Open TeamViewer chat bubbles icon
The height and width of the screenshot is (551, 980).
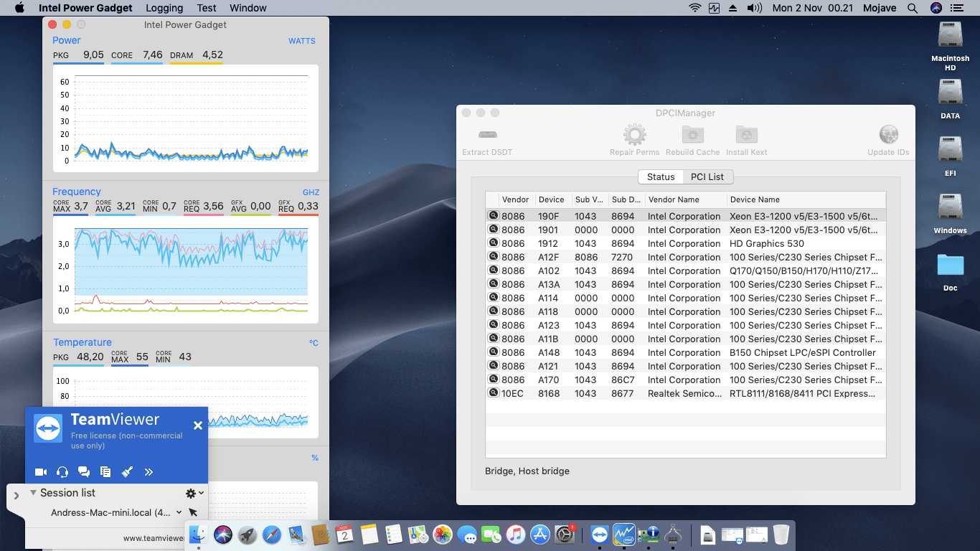84,472
